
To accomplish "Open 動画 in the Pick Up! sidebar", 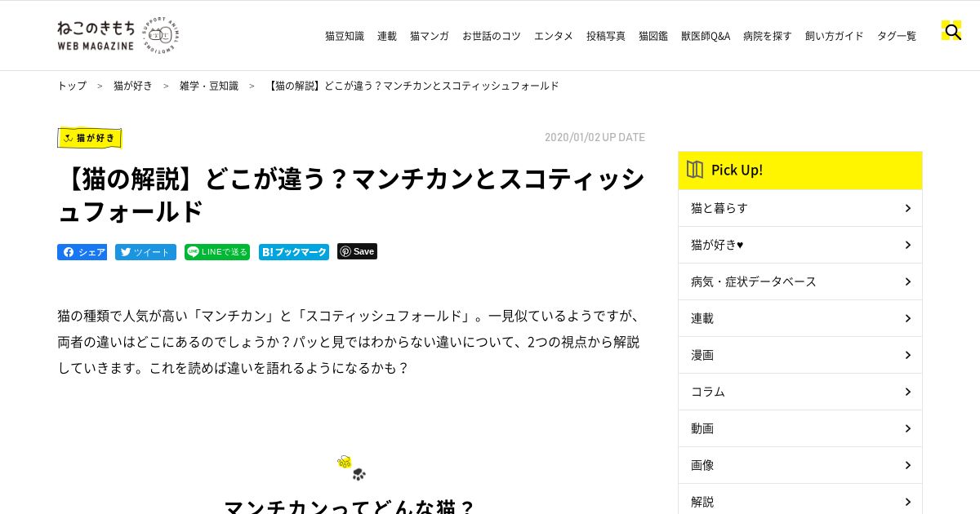I will tap(800, 428).
